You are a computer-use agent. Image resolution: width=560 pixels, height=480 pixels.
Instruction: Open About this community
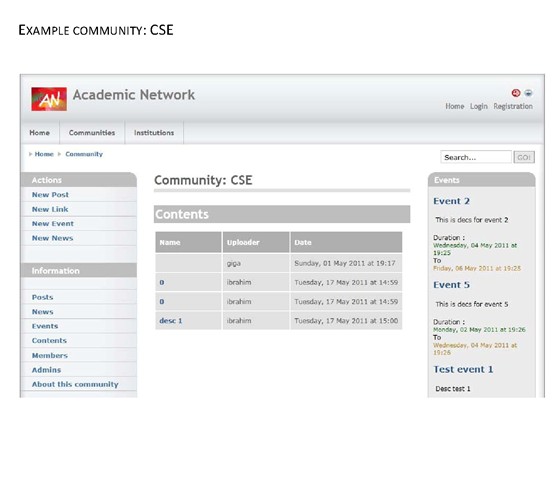[75, 384]
